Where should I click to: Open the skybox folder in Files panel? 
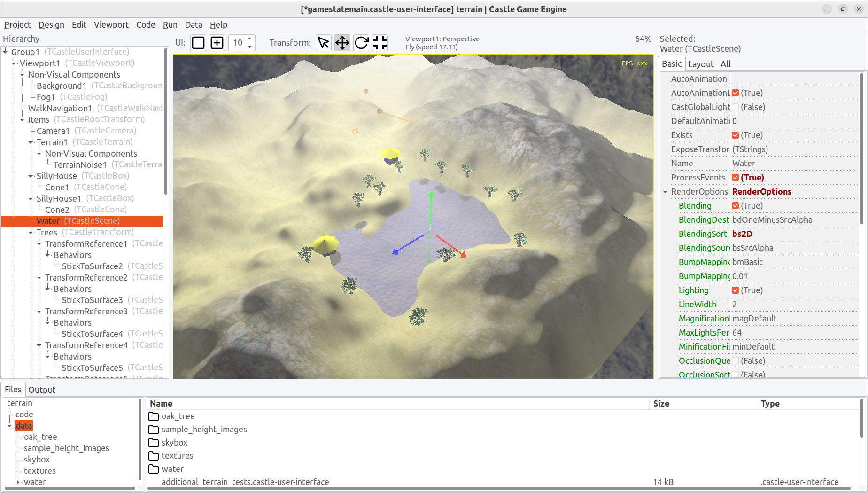(x=173, y=442)
